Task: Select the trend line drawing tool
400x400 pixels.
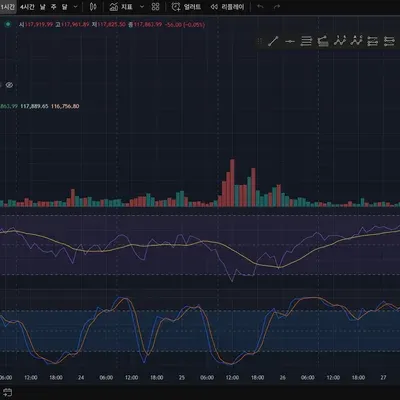Action: [273, 41]
